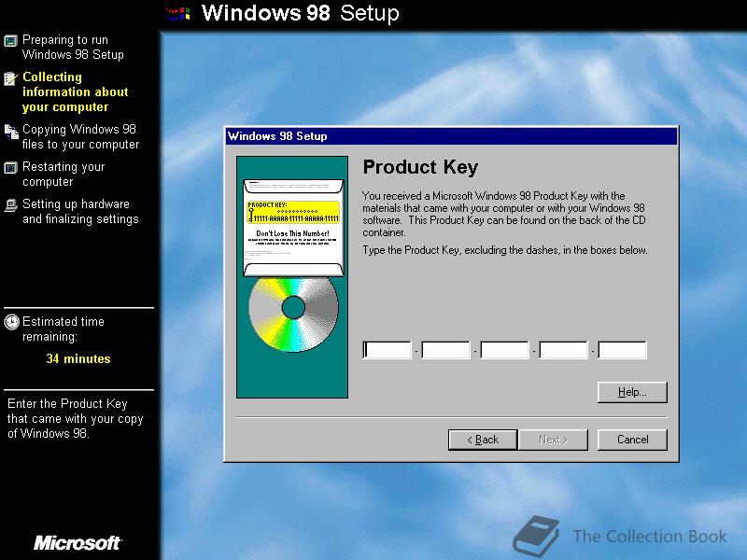The width and height of the screenshot is (747, 560).
Task: Focus the first product key box
Action: [x=387, y=350]
